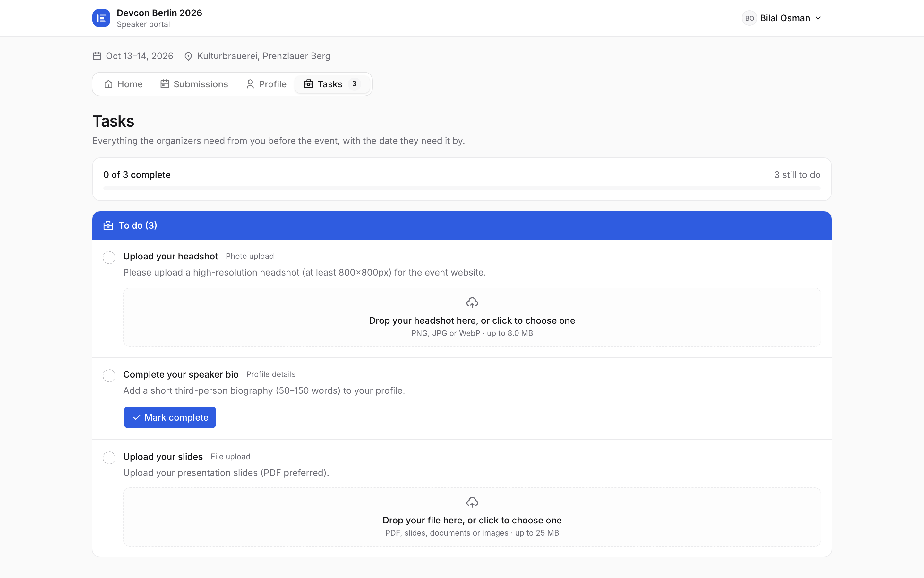Toggle the Complete your speaker bio circle
The height and width of the screenshot is (578, 924).
click(109, 375)
